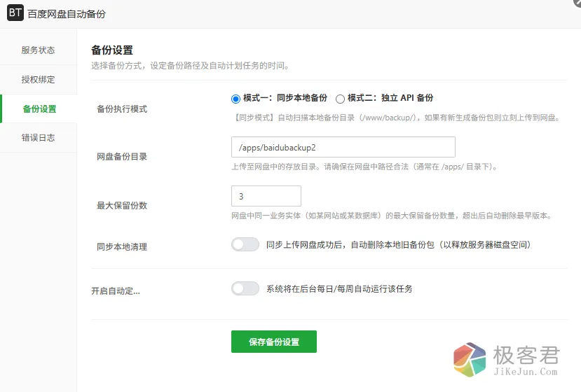Click the 【同步模式】 description text
The width and height of the screenshot is (581, 392).
click(x=397, y=118)
